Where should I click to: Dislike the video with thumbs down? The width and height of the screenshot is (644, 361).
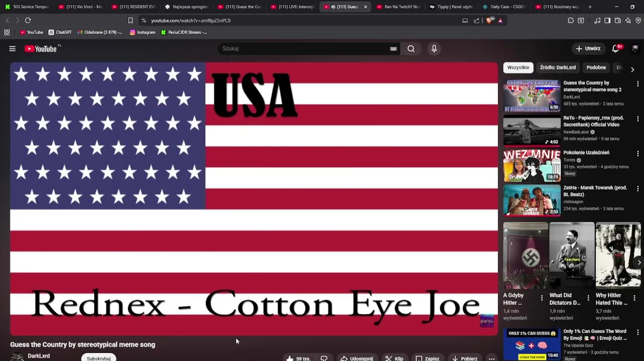(x=324, y=358)
